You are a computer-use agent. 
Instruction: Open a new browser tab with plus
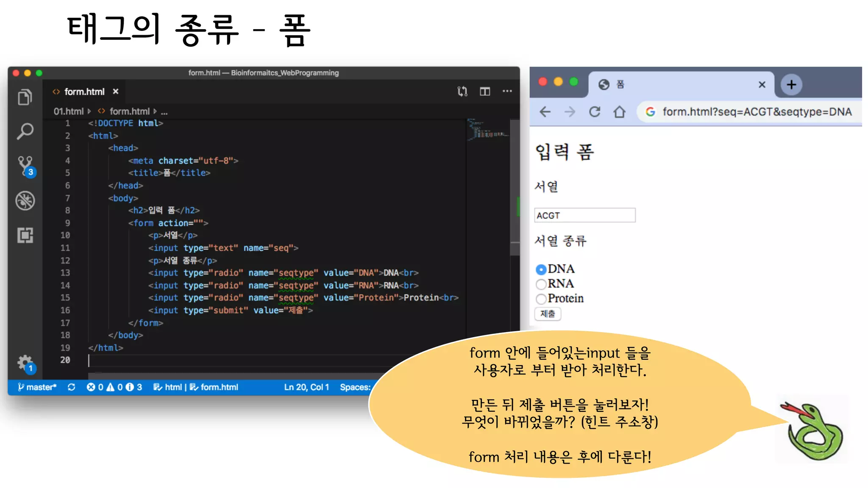coord(791,85)
